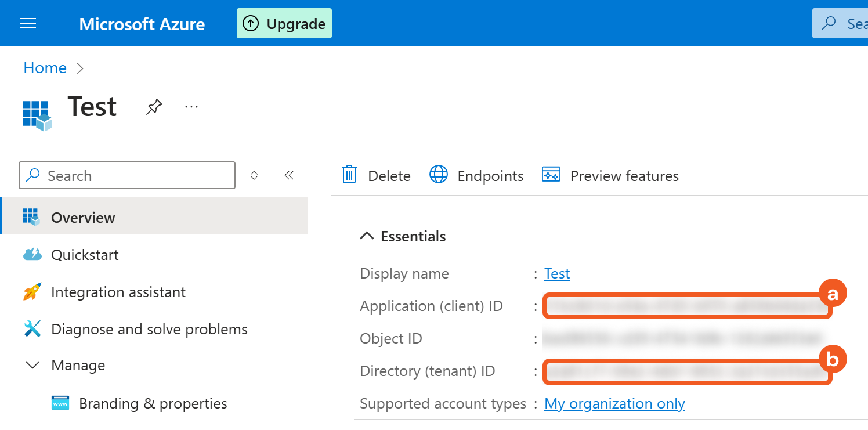Click the Diagnose and solve problems wrench icon
The image size is (868, 430).
[x=32, y=329]
